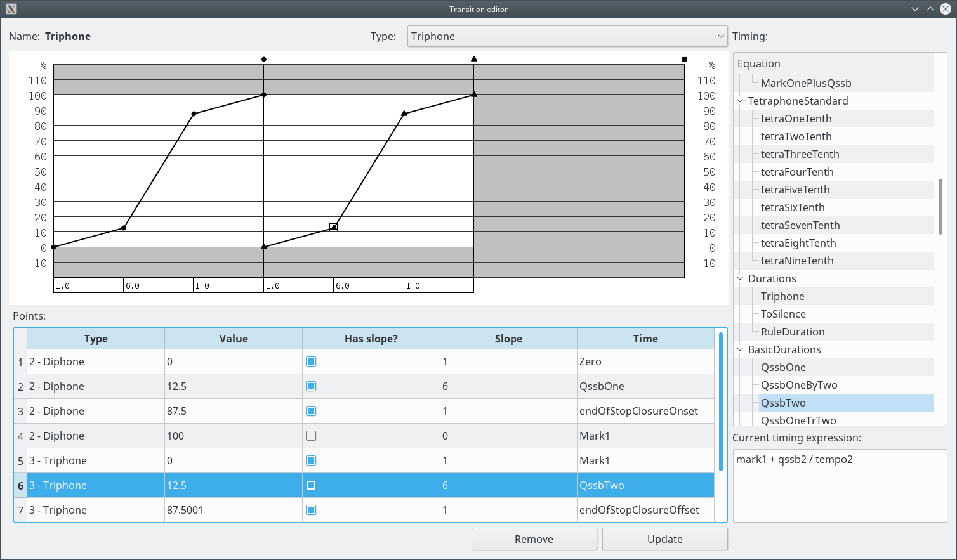Select the triphone triangle point at 100 percent
The width and height of the screenshot is (957, 560).
pyautogui.click(x=474, y=94)
